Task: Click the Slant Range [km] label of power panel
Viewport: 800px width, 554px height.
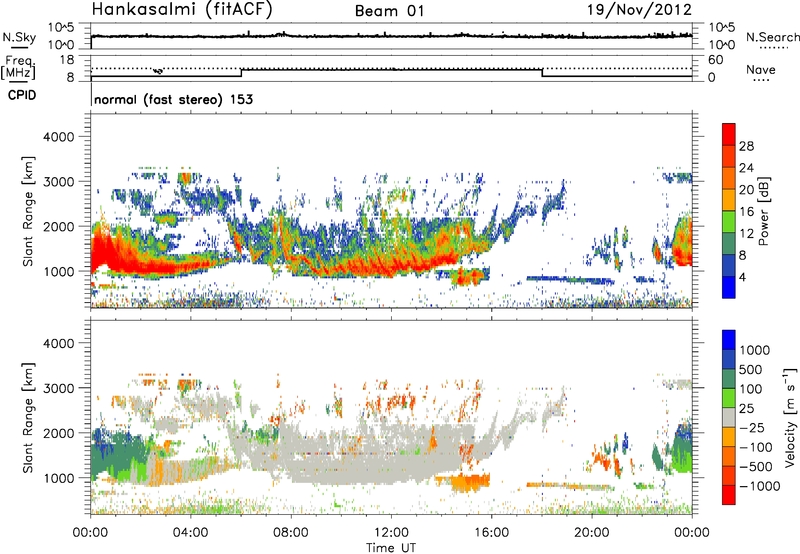Action: pyautogui.click(x=28, y=211)
